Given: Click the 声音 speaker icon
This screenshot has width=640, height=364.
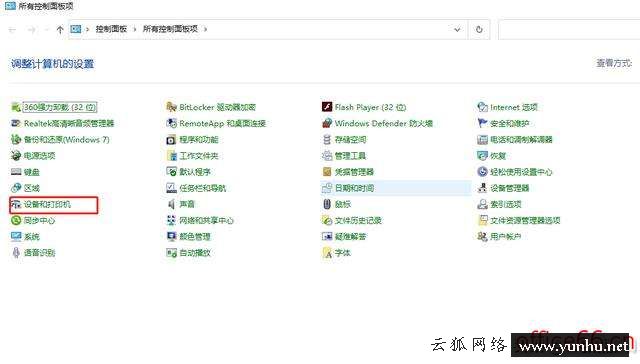Looking at the screenshot, I should click(171, 204).
